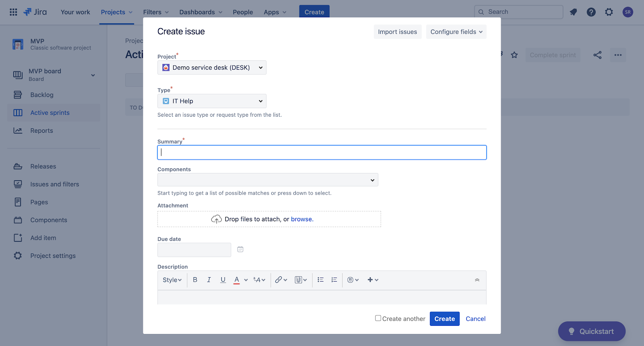This screenshot has height=346, width=644.
Task: Open the People menu item
Action: point(243,12)
